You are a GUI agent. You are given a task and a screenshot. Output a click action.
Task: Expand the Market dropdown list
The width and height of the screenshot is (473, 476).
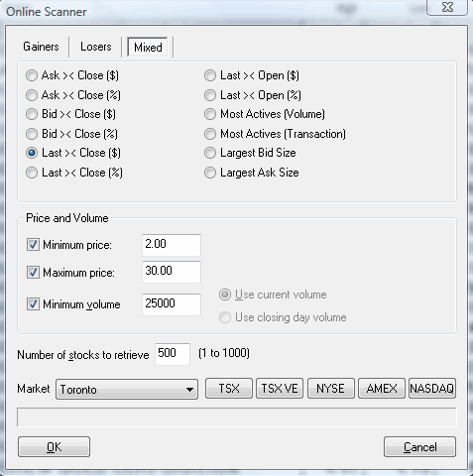click(127, 390)
